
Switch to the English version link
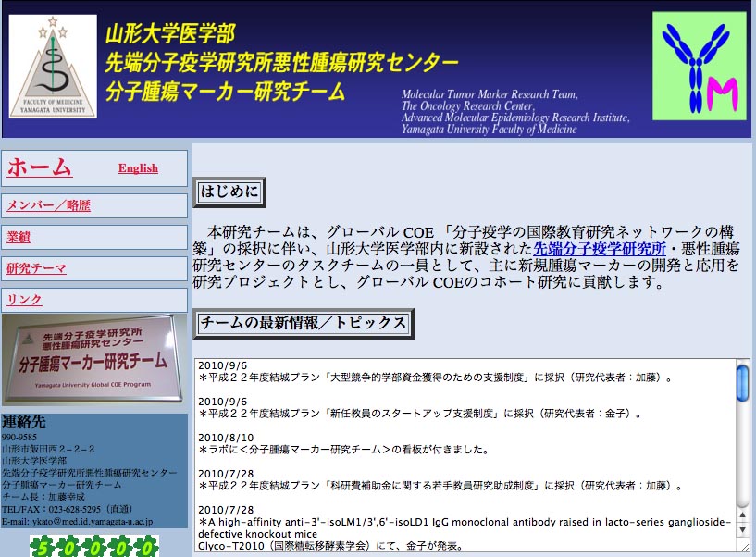[139, 168]
